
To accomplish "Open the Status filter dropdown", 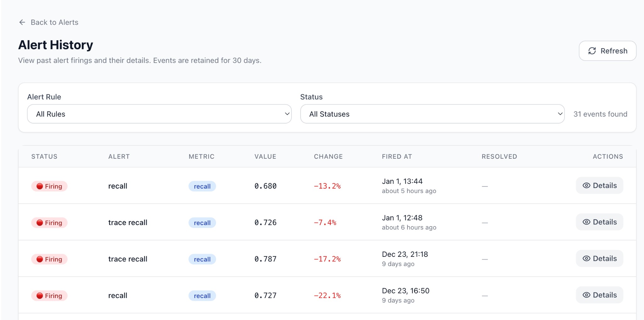I will click(432, 114).
